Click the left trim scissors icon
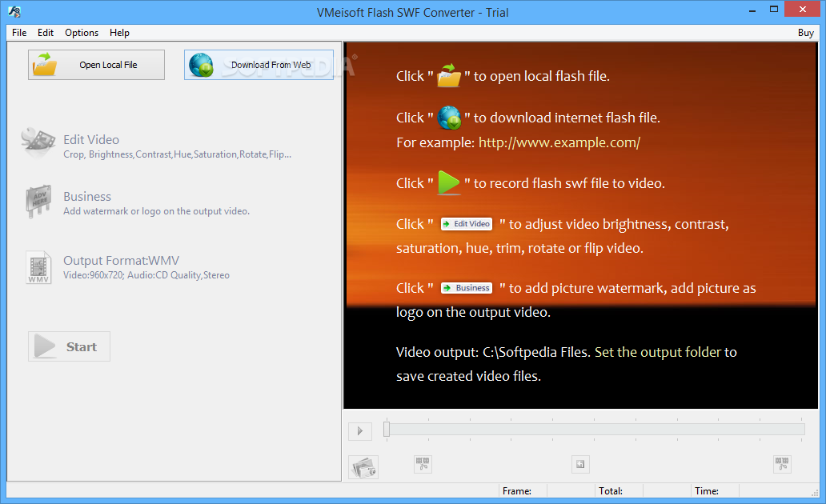 click(423, 464)
